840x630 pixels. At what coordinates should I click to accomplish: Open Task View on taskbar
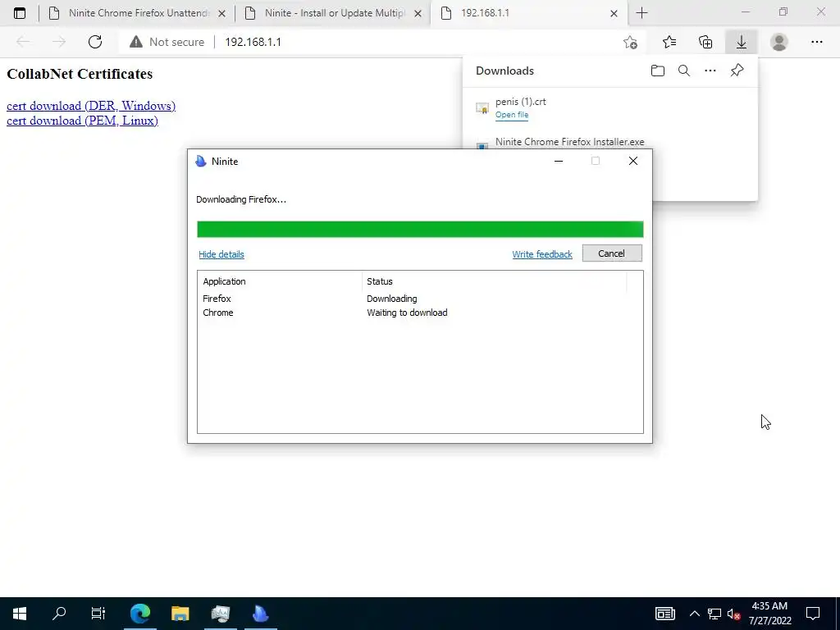coord(98,614)
